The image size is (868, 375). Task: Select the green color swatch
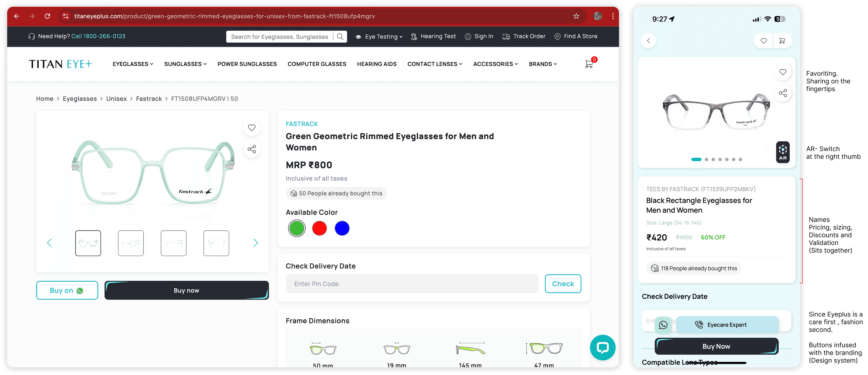pos(297,228)
